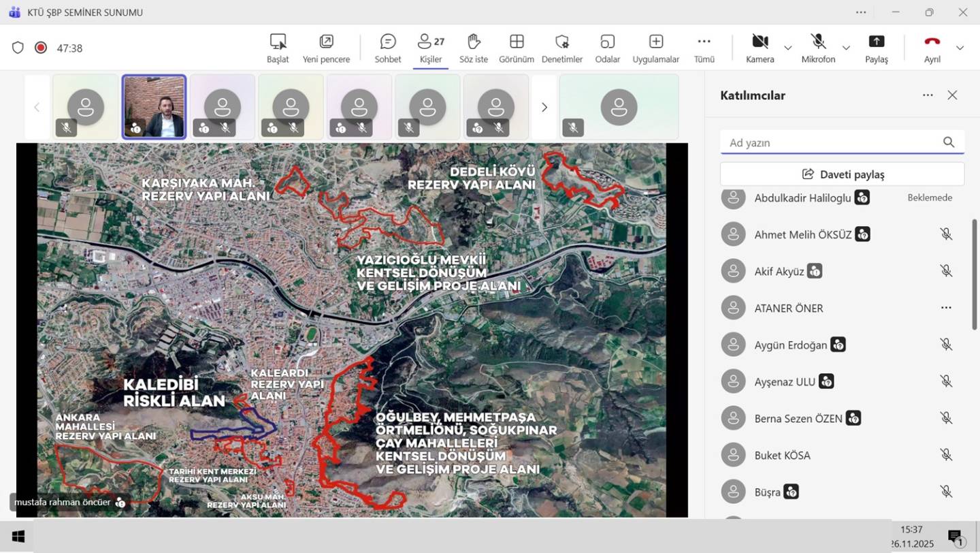Open the Sohbet chat panel
The image size is (980, 553).
coord(387,48)
